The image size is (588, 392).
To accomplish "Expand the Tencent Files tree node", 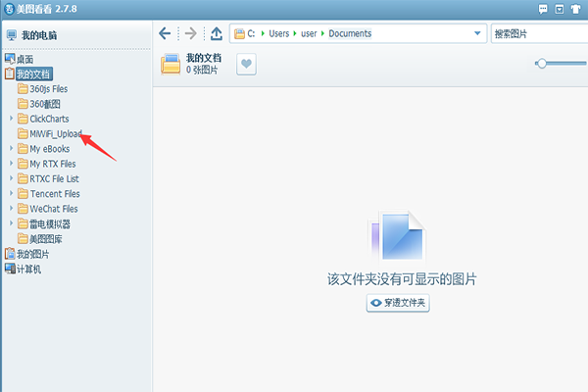I will (11, 194).
